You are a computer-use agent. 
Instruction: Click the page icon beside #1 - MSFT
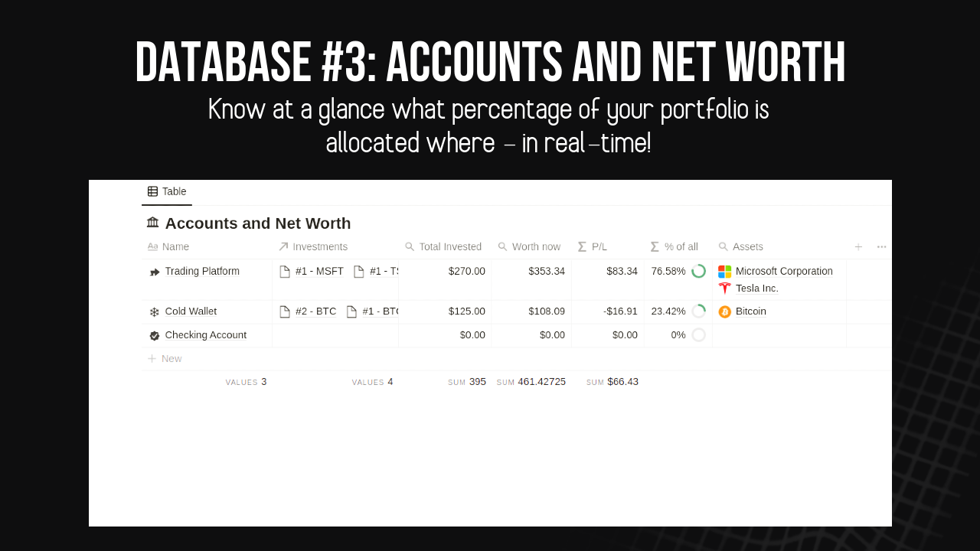click(285, 271)
